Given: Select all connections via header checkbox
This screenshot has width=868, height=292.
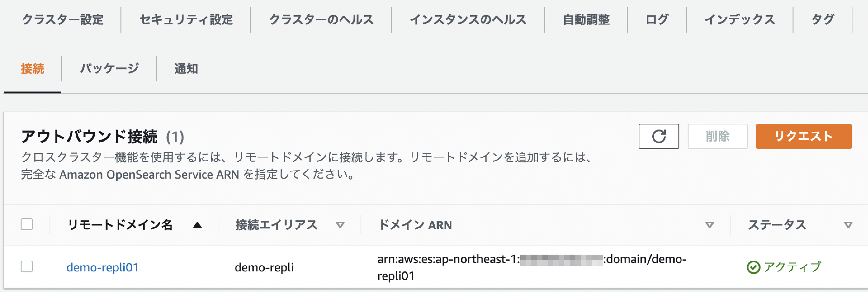Looking at the screenshot, I should (x=27, y=223).
